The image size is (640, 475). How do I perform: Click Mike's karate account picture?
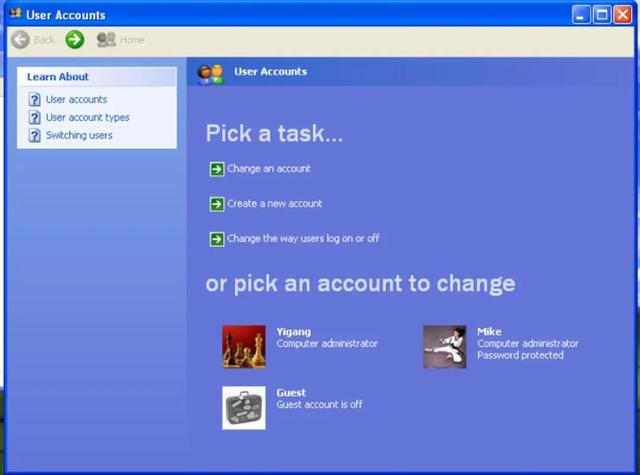pos(444,347)
